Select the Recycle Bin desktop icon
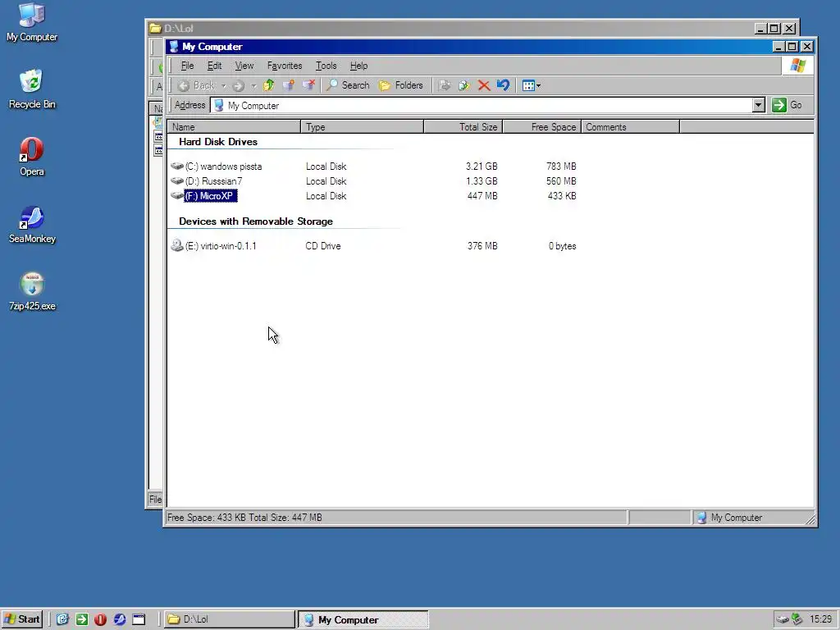The image size is (840, 630). pos(32,89)
